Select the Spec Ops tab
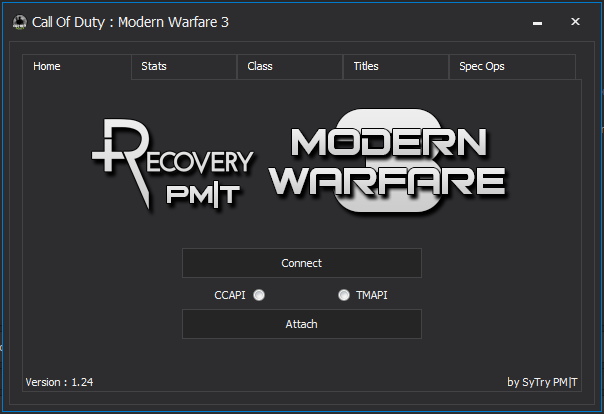The width and height of the screenshot is (604, 414). point(512,67)
